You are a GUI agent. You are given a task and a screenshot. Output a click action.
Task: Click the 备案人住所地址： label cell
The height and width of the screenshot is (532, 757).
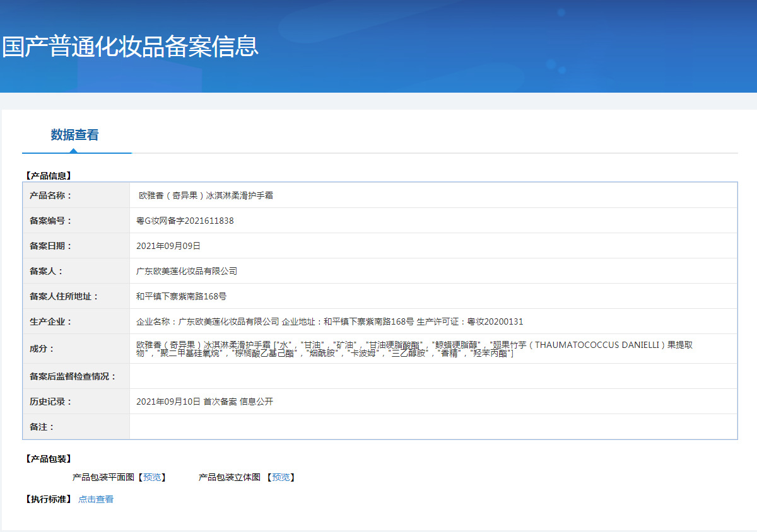pyautogui.click(x=76, y=296)
